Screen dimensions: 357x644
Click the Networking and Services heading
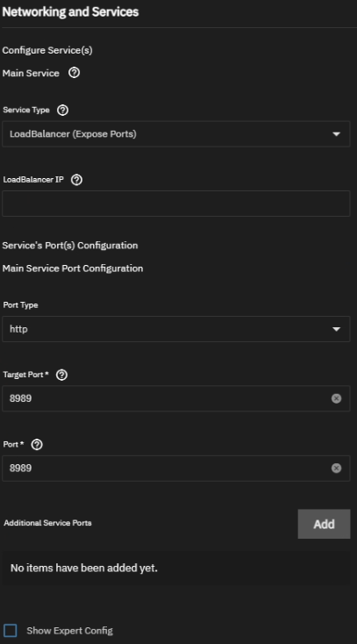click(x=70, y=12)
